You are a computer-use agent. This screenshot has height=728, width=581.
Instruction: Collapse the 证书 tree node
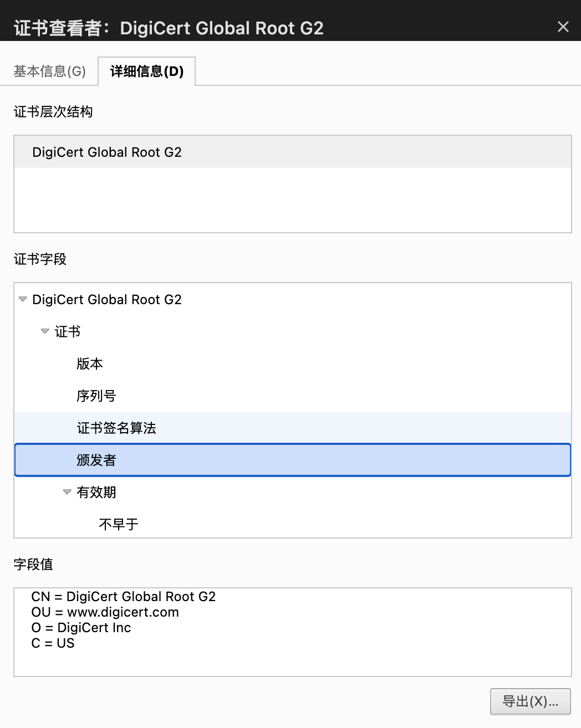pos(45,331)
